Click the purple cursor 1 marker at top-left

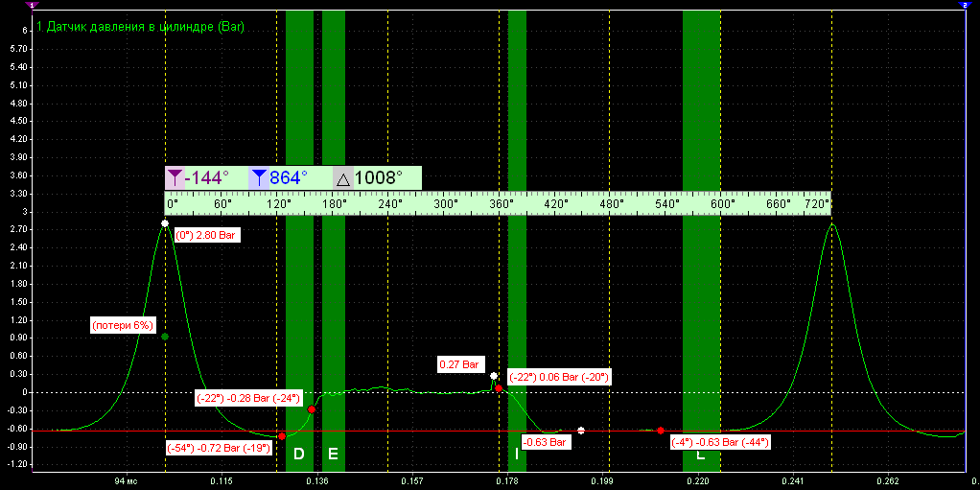(34, 5)
